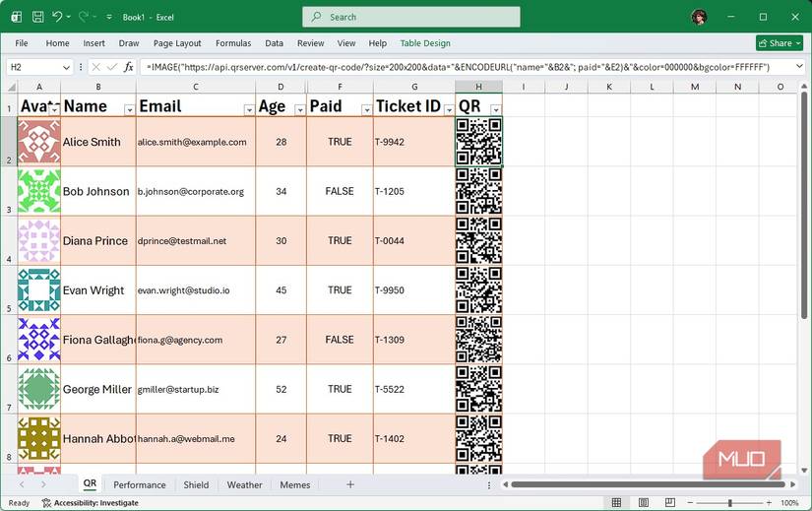Select the cell hannah.a@webmail.me
Screen dimensions: 812x511
pos(196,438)
